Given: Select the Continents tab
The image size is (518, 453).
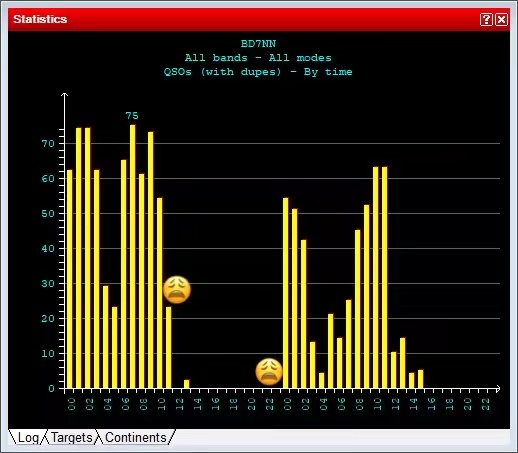Looking at the screenshot, I should 135,437.
